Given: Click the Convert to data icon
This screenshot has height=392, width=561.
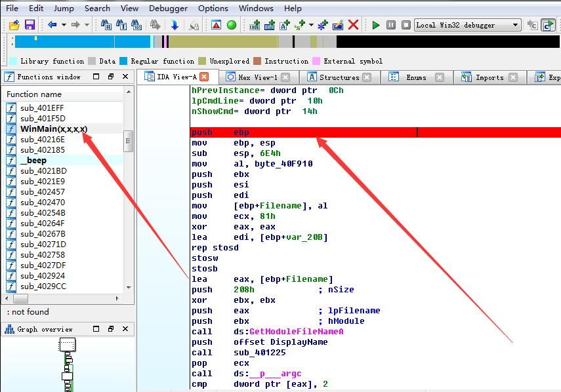Looking at the screenshot, I should click(x=270, y=25).
